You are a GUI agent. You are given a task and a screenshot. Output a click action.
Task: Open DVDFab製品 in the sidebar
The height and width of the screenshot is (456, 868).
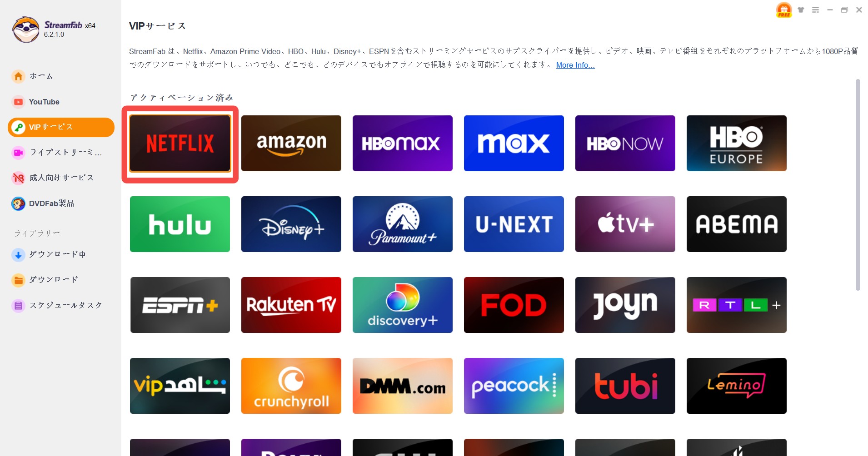(x=61, y=203)
